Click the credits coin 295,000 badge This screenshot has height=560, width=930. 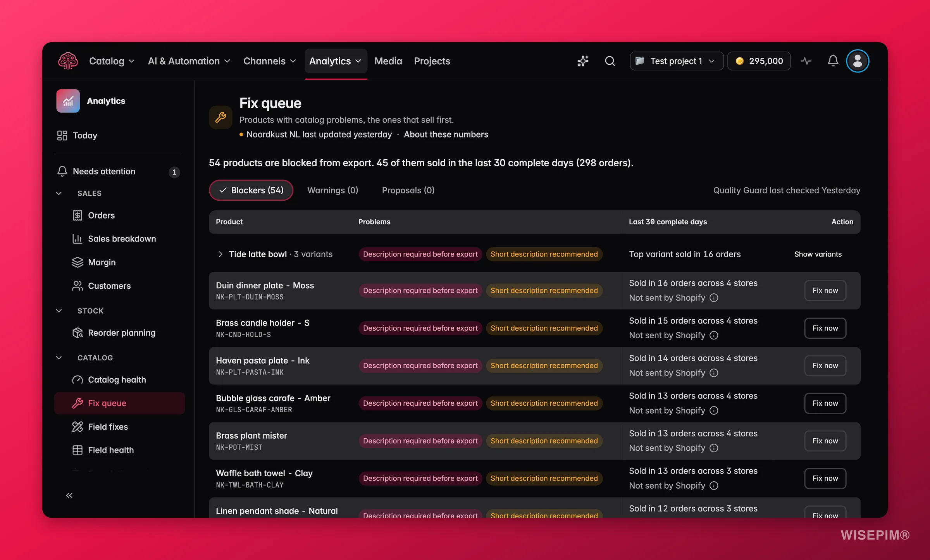point(759,61)
